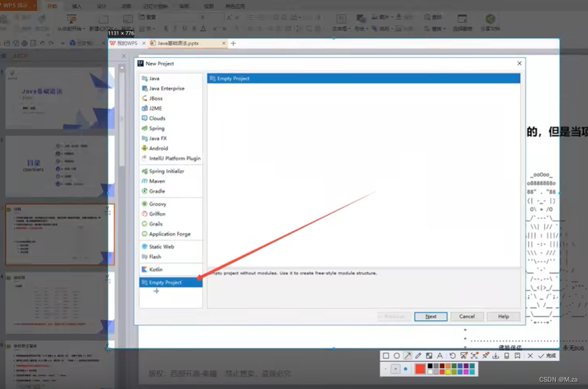The image size is (588, 389).
Task: Cancel the screenshot with X icon
Action: [530, 356]
